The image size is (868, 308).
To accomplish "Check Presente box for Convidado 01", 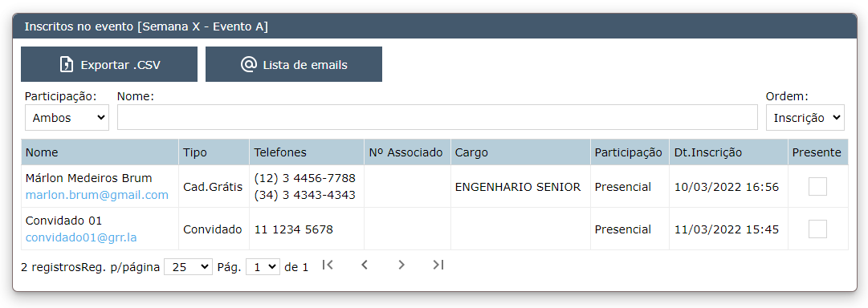I will [x=817, y=229].
